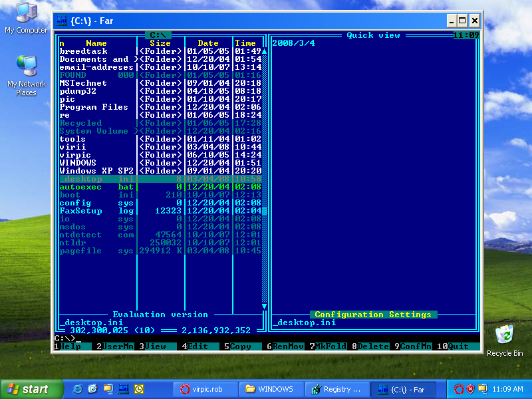Click 10 Quit in the function key bar
Viewport: 532px width, 399px height.
tap(458, 346)
